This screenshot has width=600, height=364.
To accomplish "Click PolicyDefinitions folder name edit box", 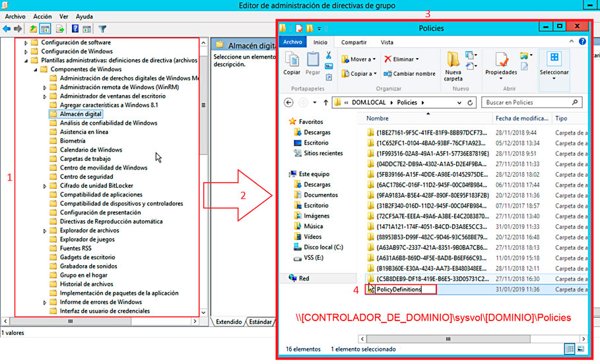I will (x=405, y=289).
